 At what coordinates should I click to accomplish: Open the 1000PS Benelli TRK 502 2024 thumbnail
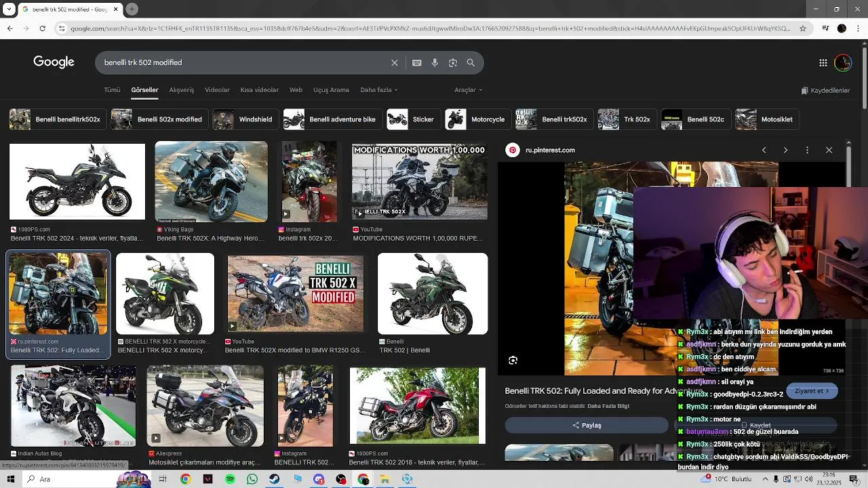click(x=77, y=182)
